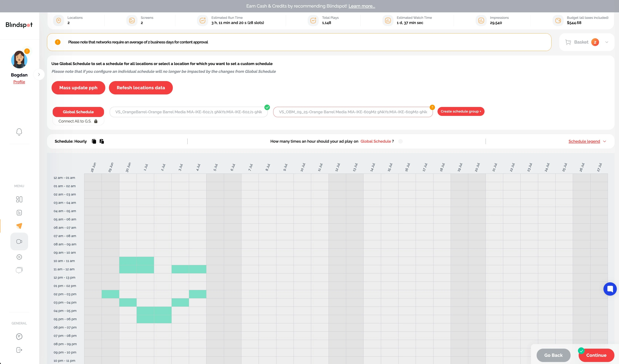
Task: Open the document list icon in the menu
Action: coord(19,213)
